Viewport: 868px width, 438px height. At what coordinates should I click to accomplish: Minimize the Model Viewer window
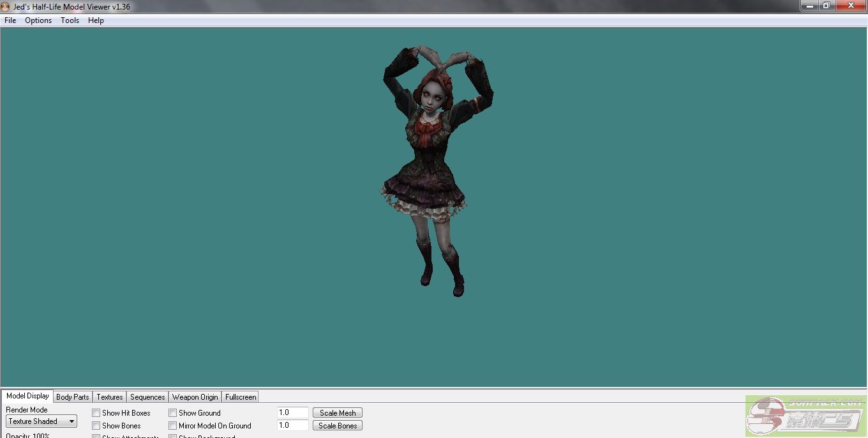pyautogui.click(x=809, y=5)
